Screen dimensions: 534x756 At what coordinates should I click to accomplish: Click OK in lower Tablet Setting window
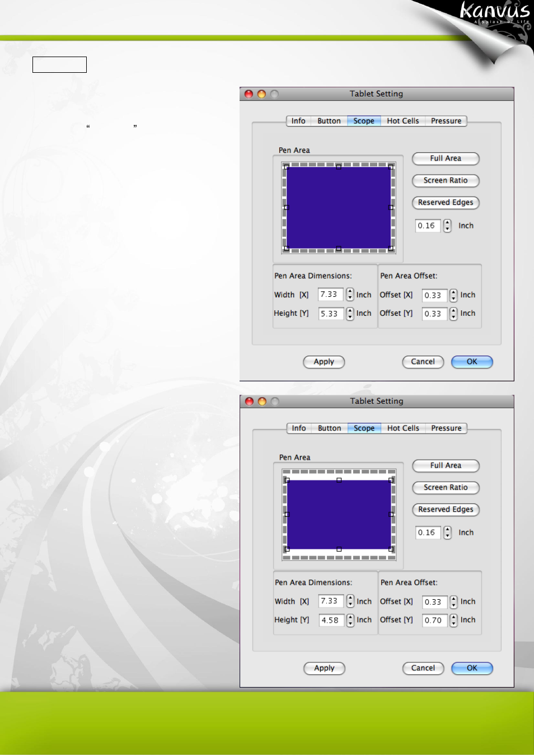pyautogui.click(x=472, y=668)
